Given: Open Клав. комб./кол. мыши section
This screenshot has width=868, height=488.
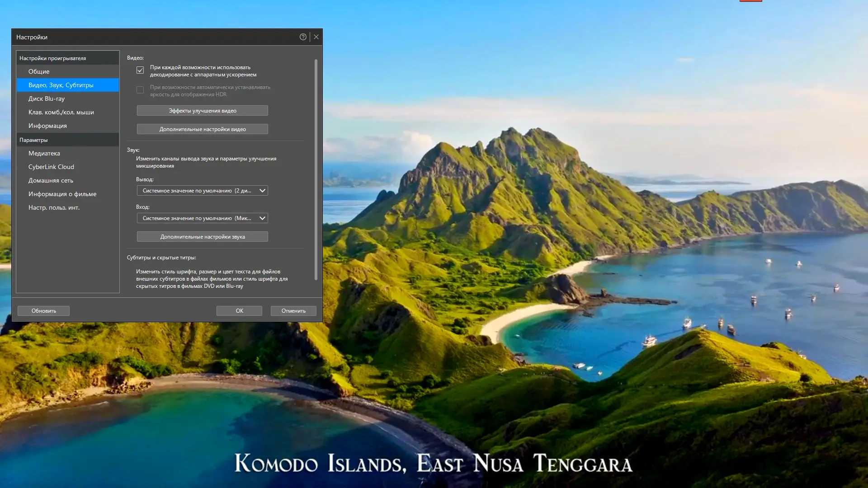Looking at the screenshot, I should point(61,112).
